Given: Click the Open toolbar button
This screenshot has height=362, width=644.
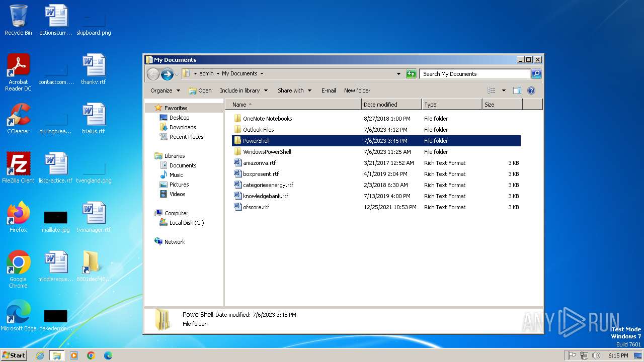Looking at the screenshot, I should pos(200,90).
